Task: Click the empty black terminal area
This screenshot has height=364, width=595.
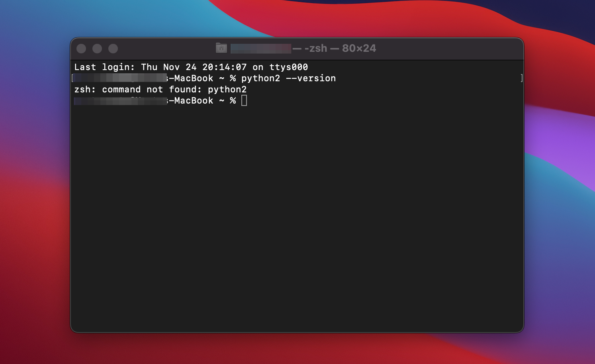Action: [297, 219]
